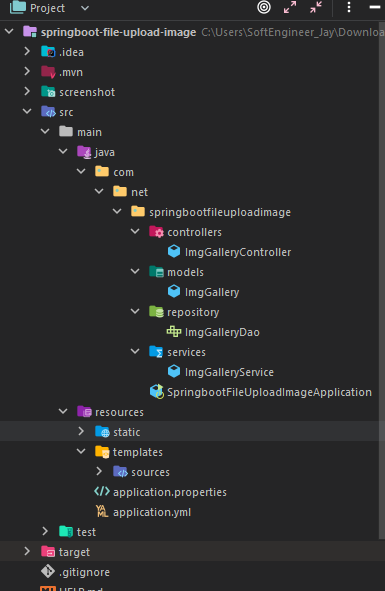This screenshot has height=591, width=385.
Task: Open the Project view dropdown
Action: [x=85, y=8]
